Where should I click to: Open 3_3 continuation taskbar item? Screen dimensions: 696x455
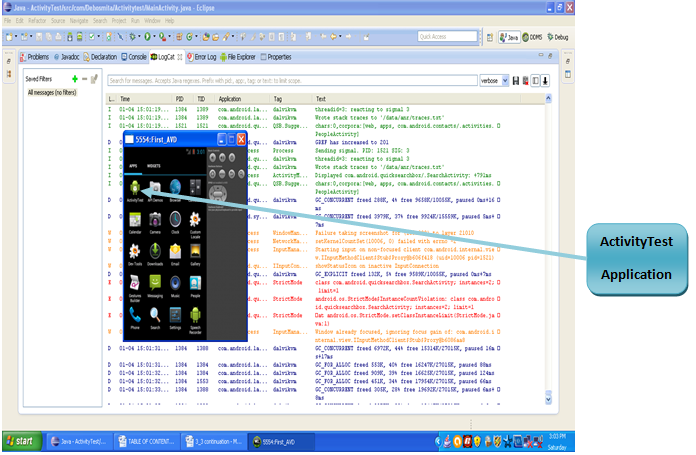[213, 442]
